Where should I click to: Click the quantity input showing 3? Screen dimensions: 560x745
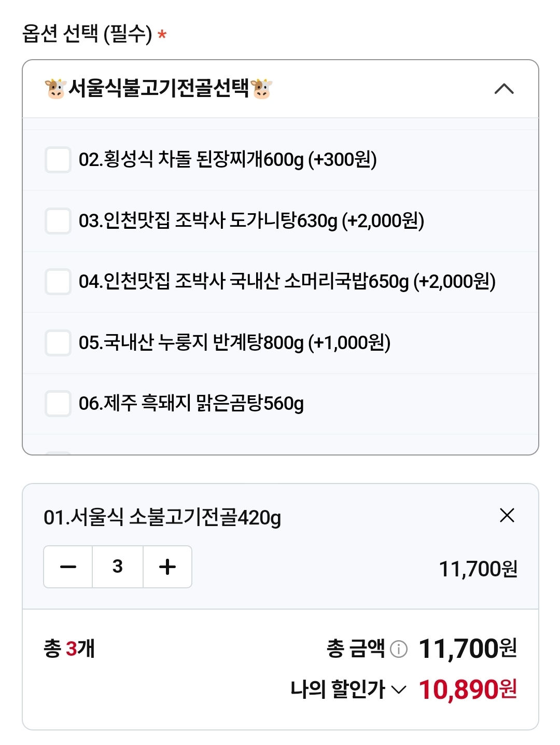[118, 567]
